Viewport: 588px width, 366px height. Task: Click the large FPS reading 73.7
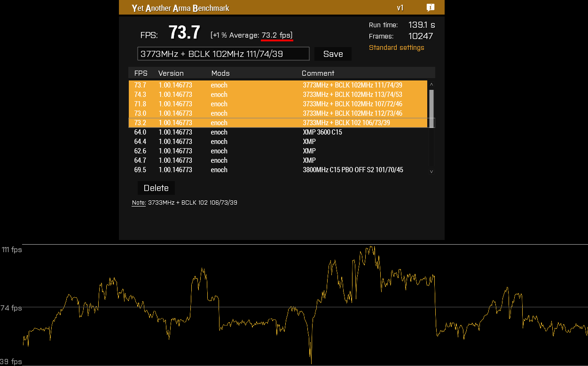tap(185, 33)
